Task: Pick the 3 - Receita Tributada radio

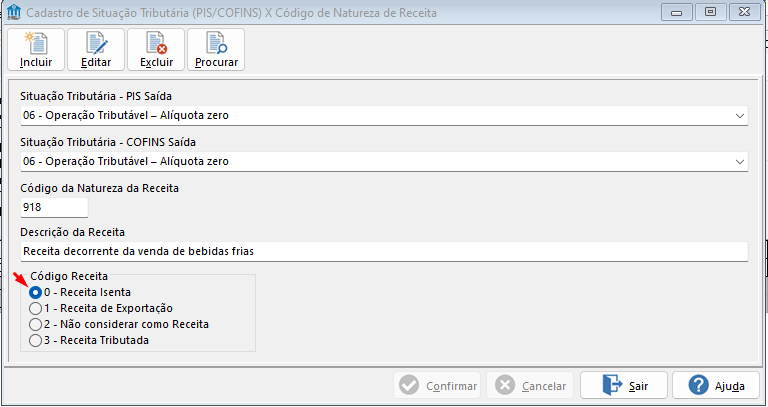Action: click(x=36, y=340)
